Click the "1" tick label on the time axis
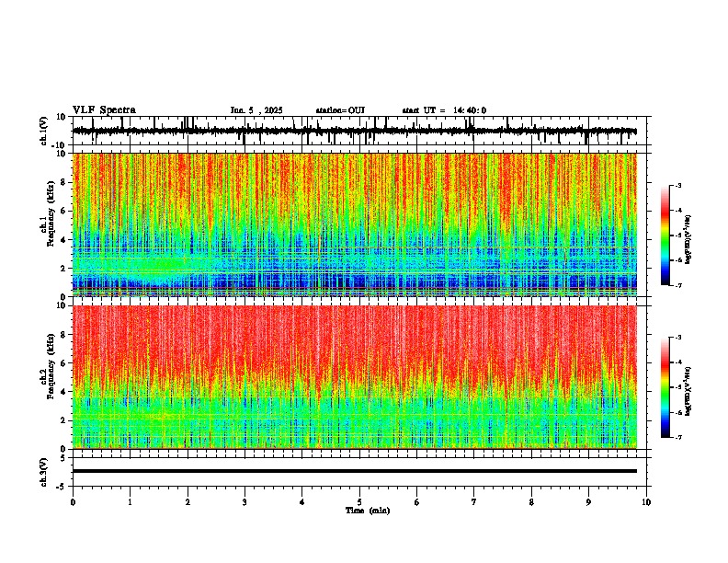 click(130, 502)
